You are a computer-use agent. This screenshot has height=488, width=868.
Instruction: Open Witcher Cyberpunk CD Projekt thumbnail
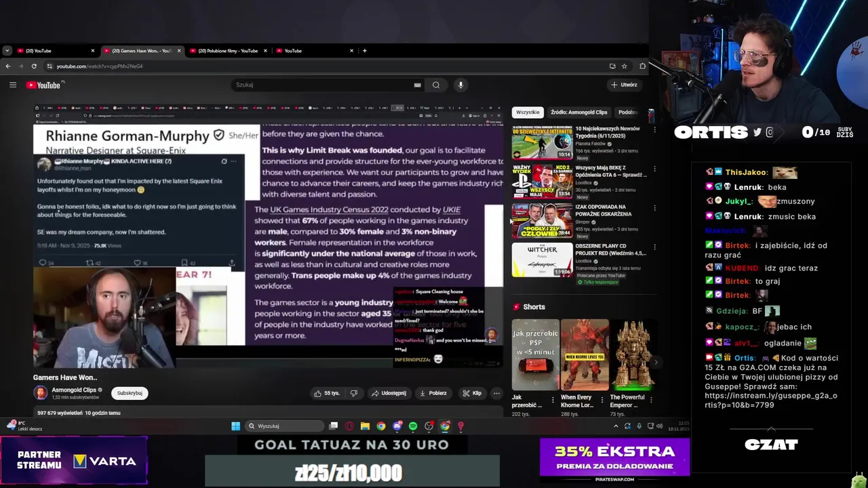pyautogui.click(x=542, y=260)
